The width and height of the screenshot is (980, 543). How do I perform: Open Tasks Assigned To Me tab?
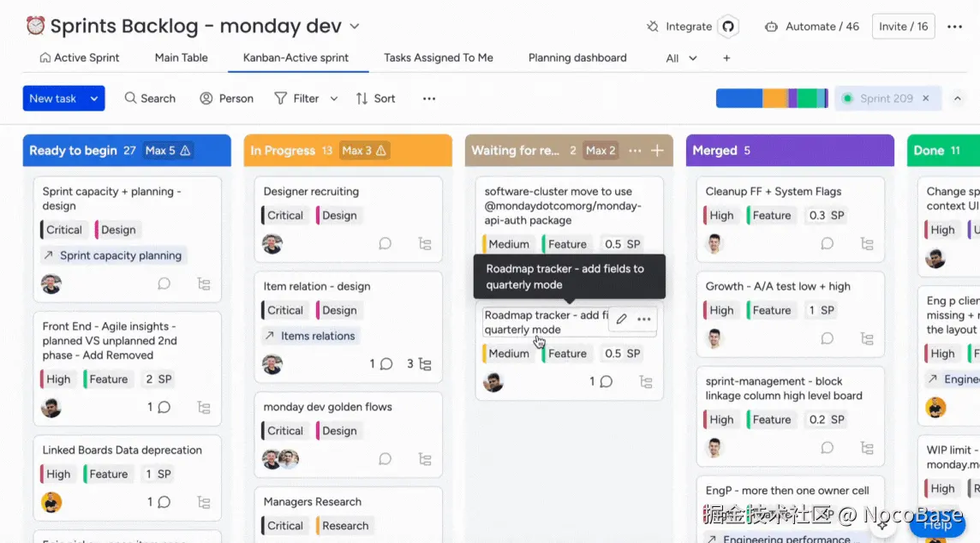438,57
